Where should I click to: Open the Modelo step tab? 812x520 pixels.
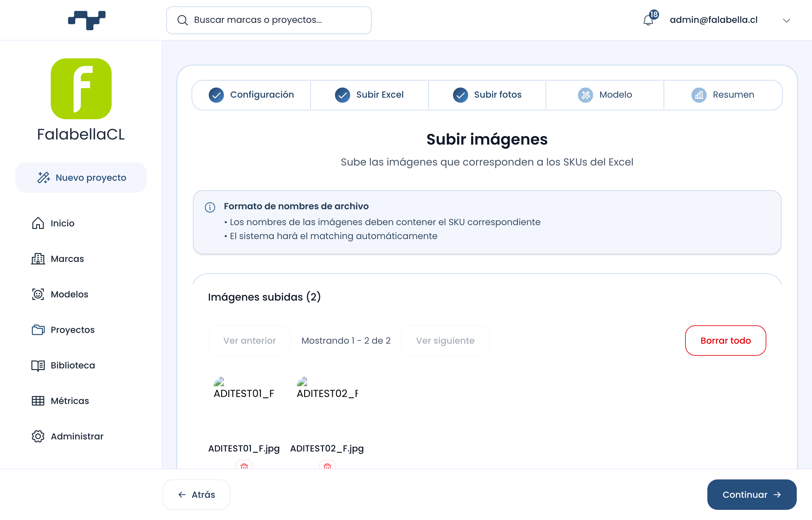605,95
